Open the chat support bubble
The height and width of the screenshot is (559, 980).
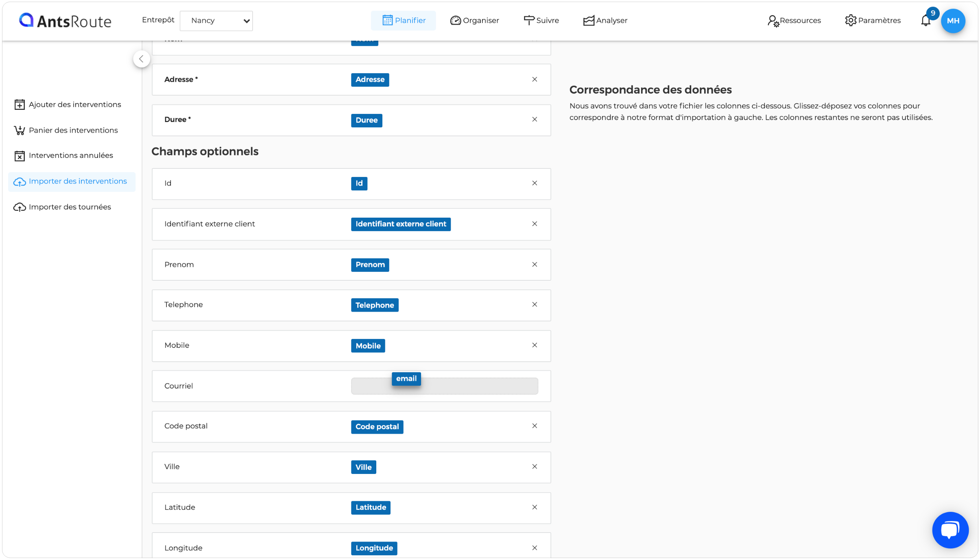(x=950, y=530)
